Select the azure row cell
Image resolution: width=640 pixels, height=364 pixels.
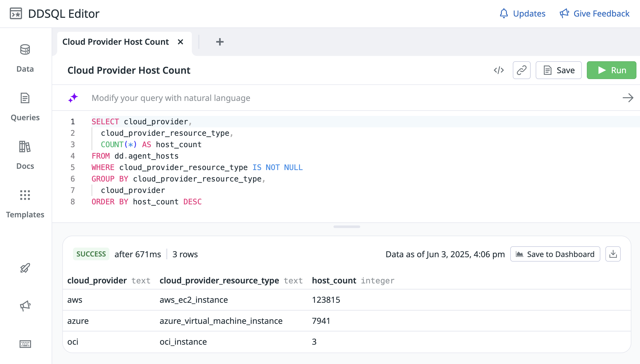pyautogui.click(x=78, y=321)
